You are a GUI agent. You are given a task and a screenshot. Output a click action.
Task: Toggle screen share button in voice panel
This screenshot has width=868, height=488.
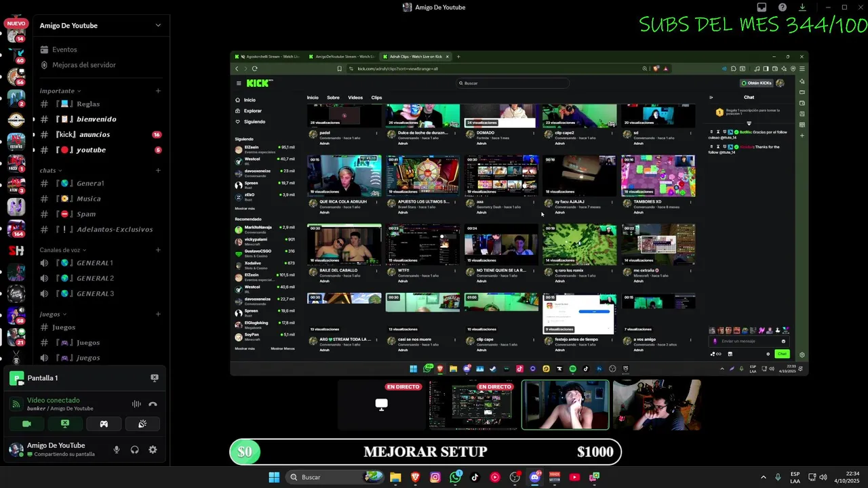tap(65, 424)
